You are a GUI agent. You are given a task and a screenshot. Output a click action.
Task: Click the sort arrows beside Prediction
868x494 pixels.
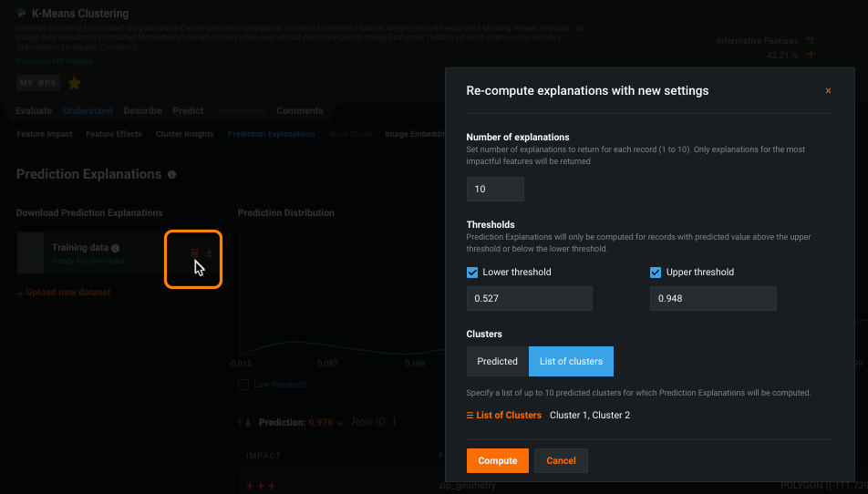click(244, 422)
